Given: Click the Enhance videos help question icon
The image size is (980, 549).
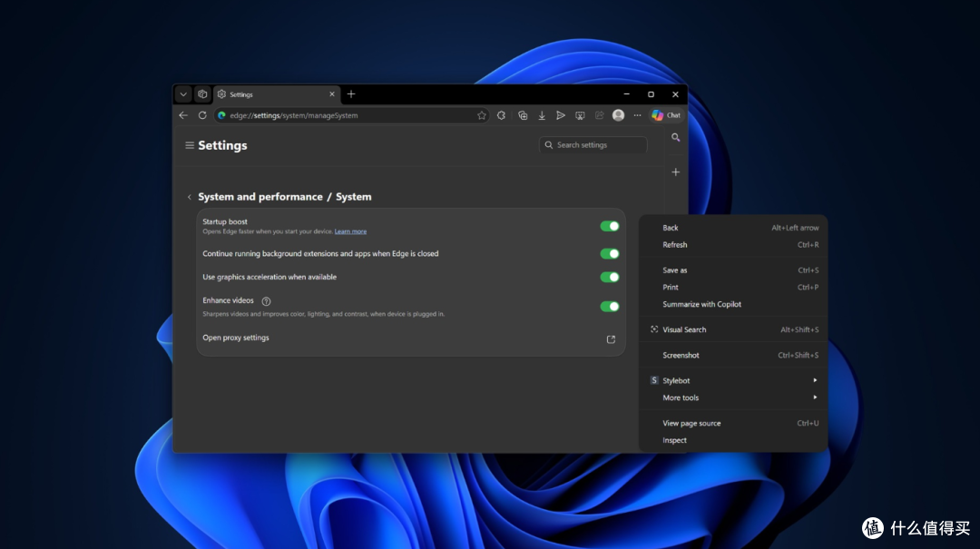Looking at the screenshot, I should pos(266,301).
